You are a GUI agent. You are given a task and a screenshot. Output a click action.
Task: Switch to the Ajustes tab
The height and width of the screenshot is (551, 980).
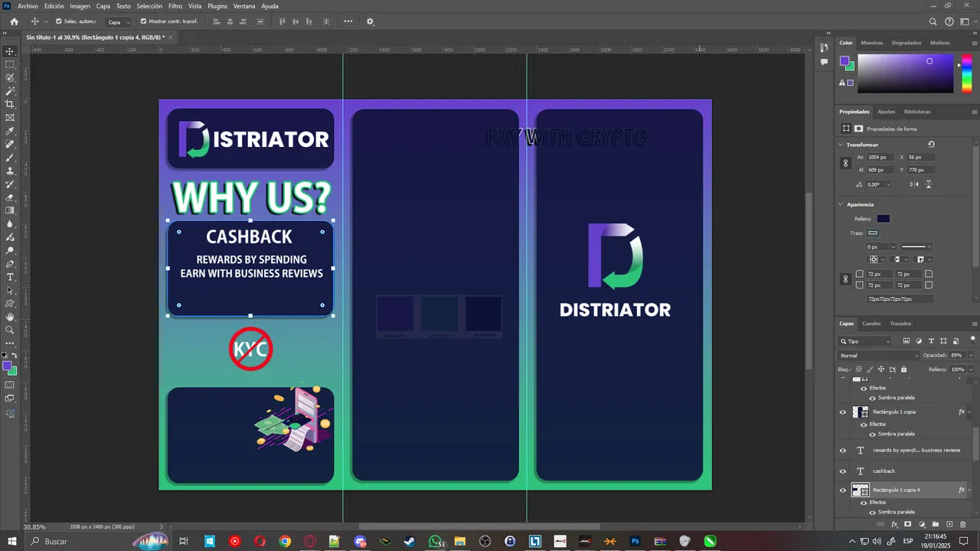(886, 112)
